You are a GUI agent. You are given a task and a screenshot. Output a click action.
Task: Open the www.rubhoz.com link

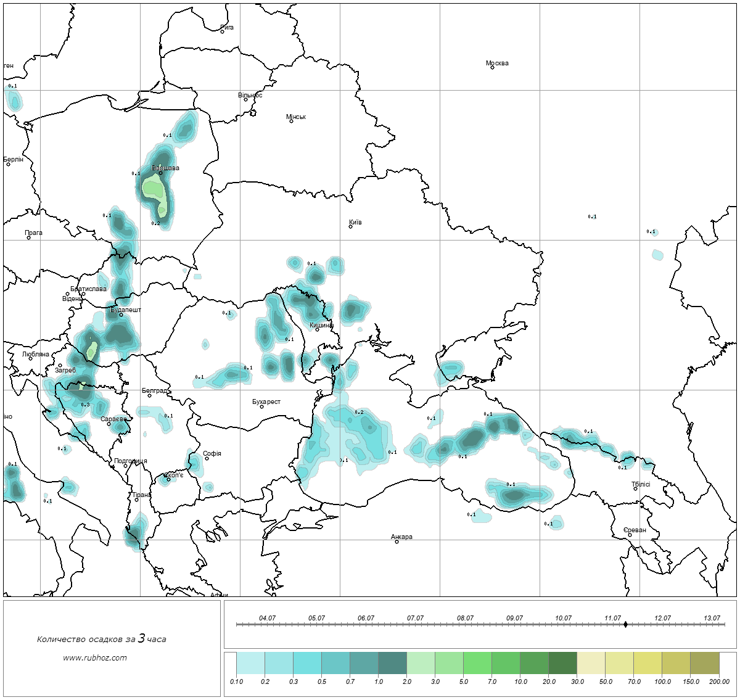95,657
